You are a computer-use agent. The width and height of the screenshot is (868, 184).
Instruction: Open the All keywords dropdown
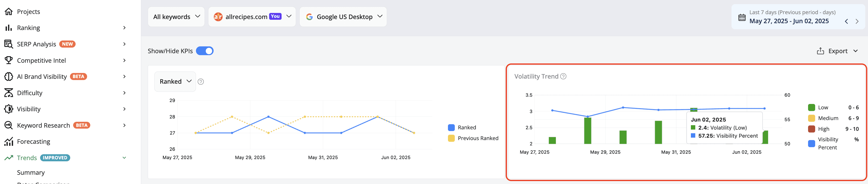pyautogui.click(x=176, y=17)
